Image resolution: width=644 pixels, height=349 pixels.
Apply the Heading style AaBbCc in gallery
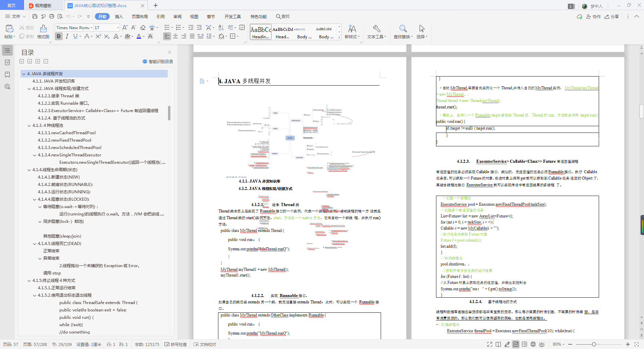(261, 32)
